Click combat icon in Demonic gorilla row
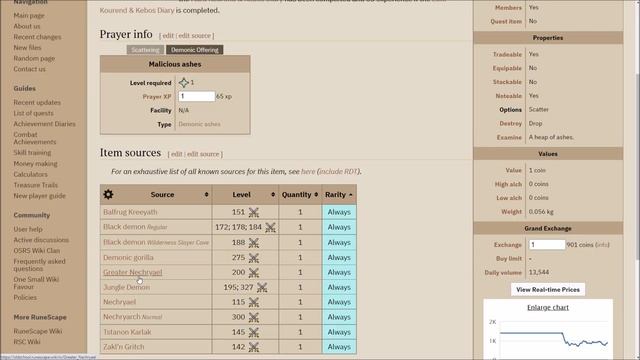Screen dimensions: 640x360 tap(254, 258)
